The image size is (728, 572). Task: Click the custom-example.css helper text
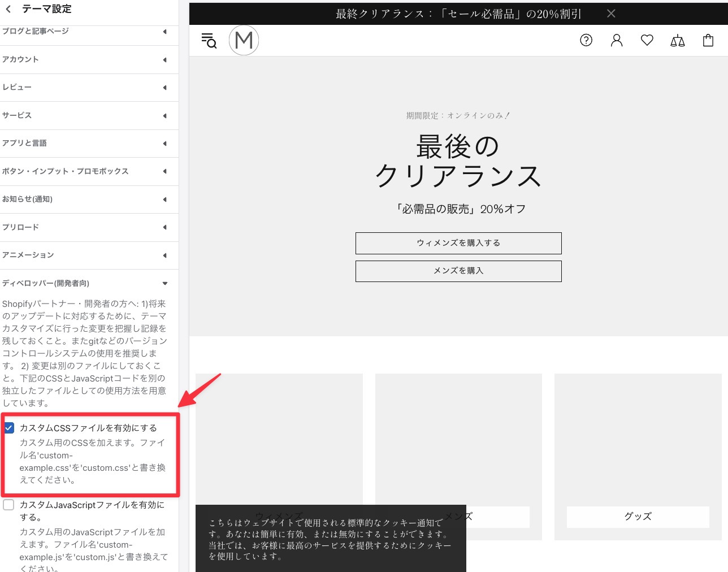click(x=93, y=461)
